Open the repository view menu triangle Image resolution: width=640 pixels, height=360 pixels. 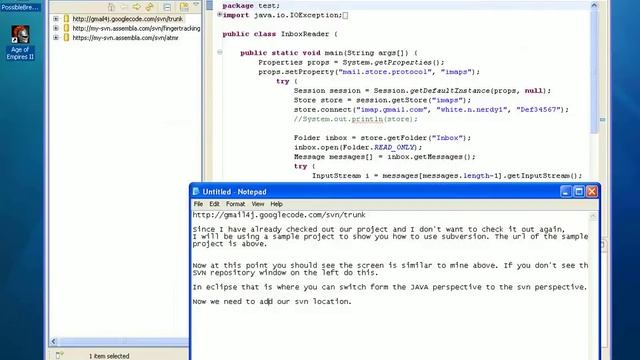point(196,4)
